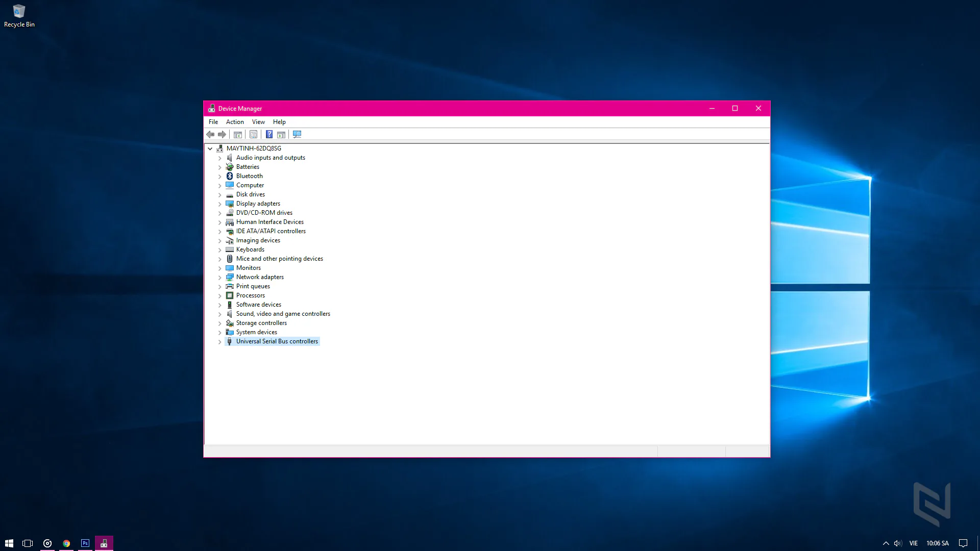Open the Recycle Bin on desktop

tap(19, 16)
